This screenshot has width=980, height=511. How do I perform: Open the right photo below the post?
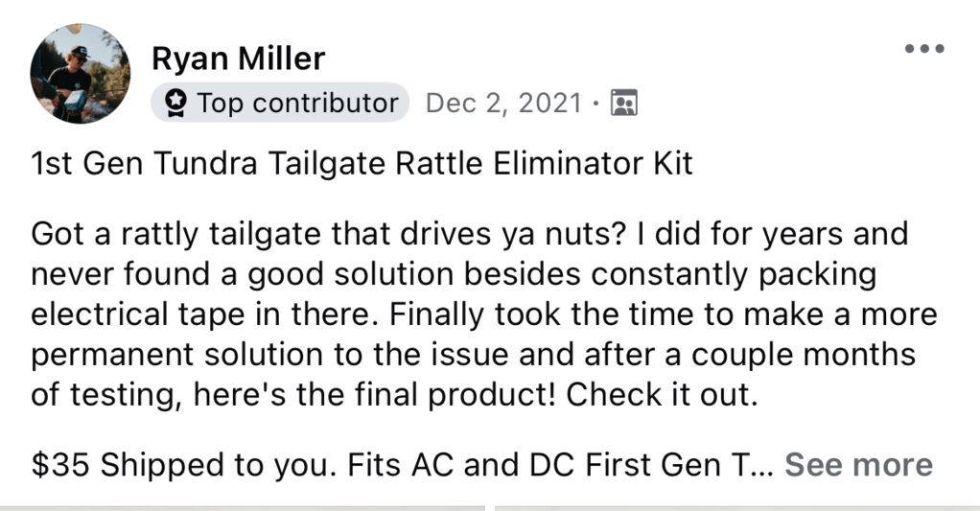(x=737, y=508)
